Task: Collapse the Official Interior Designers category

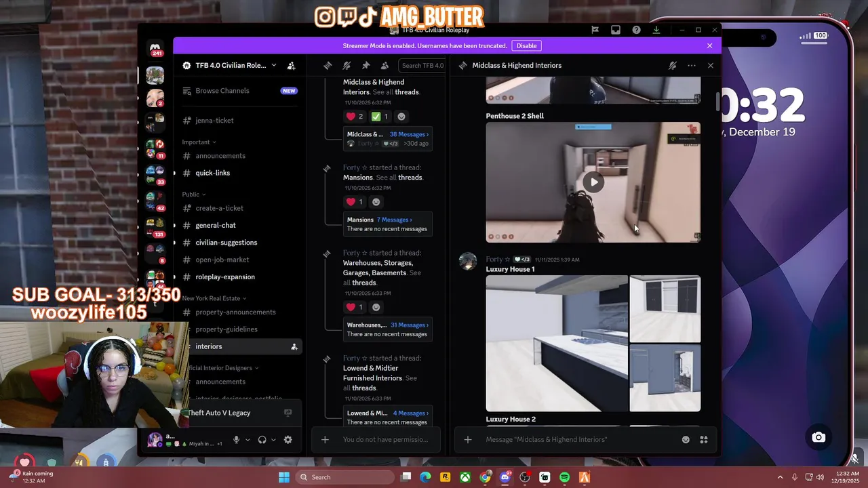Action: 222,368
